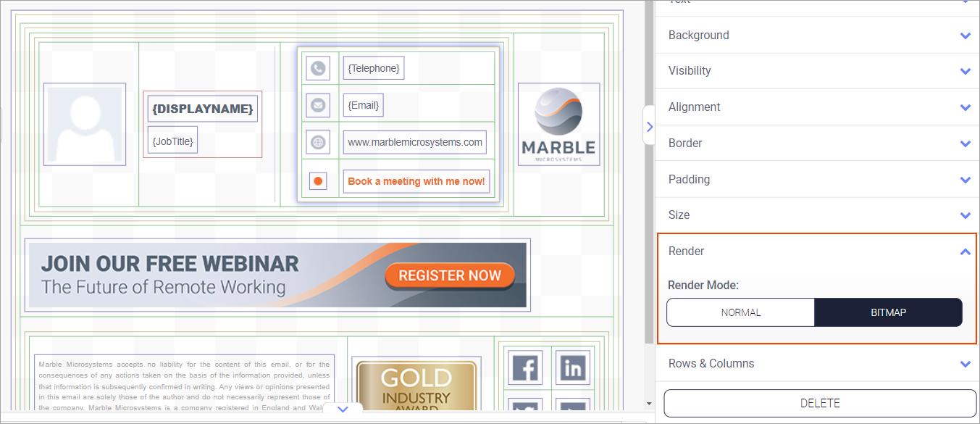Set Render Mode to Bitmap
The image size is (980, 424).
tap(888, 312)
